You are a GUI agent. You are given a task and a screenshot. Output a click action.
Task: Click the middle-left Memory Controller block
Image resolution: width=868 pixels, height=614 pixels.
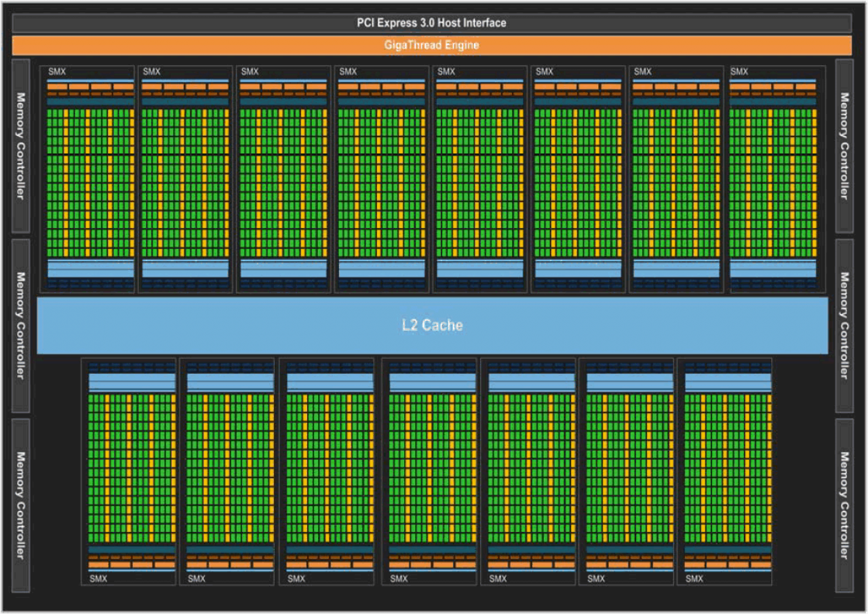(20, 326)
